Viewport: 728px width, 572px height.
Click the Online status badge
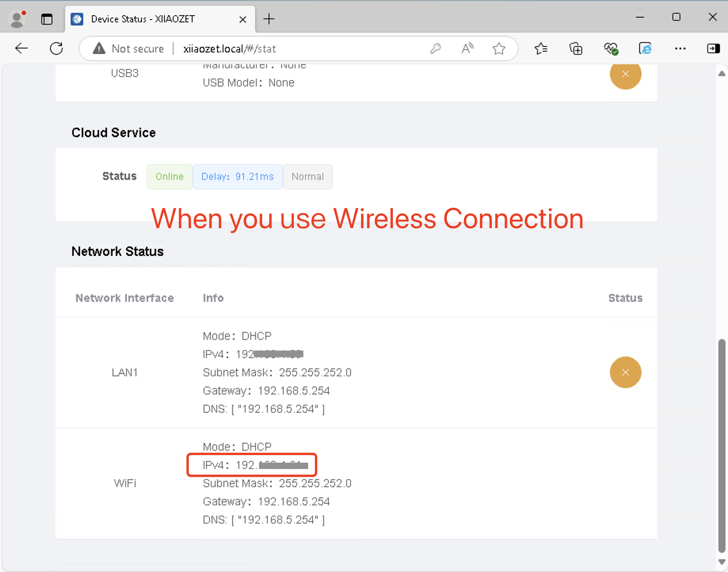point(169,177)
